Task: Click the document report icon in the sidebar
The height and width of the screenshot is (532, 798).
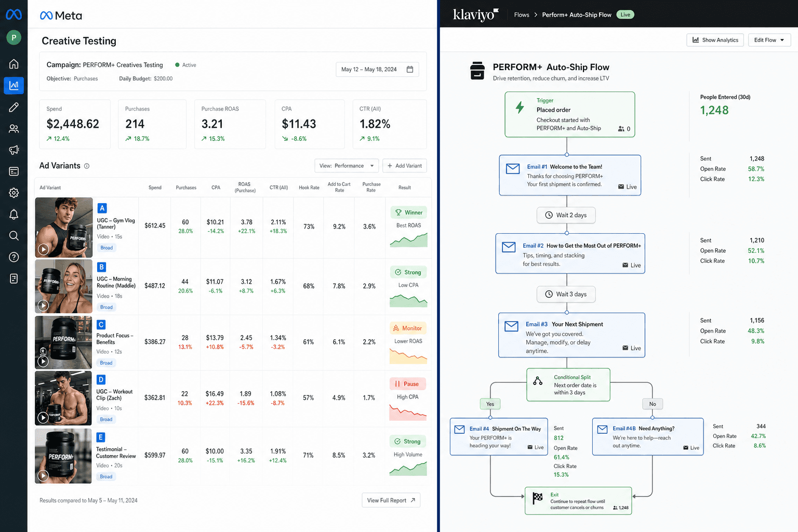Action: coord(14,279)
